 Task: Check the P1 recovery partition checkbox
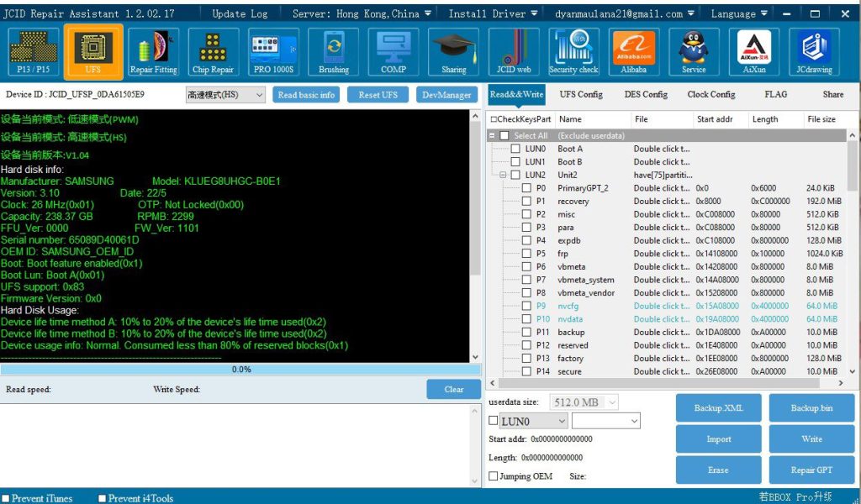tap(526, 202)
